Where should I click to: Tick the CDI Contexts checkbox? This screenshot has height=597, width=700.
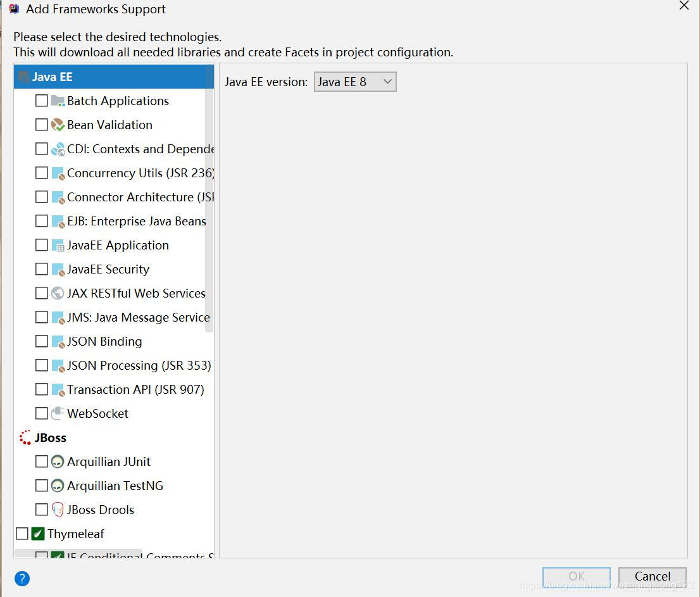(42, 149)
